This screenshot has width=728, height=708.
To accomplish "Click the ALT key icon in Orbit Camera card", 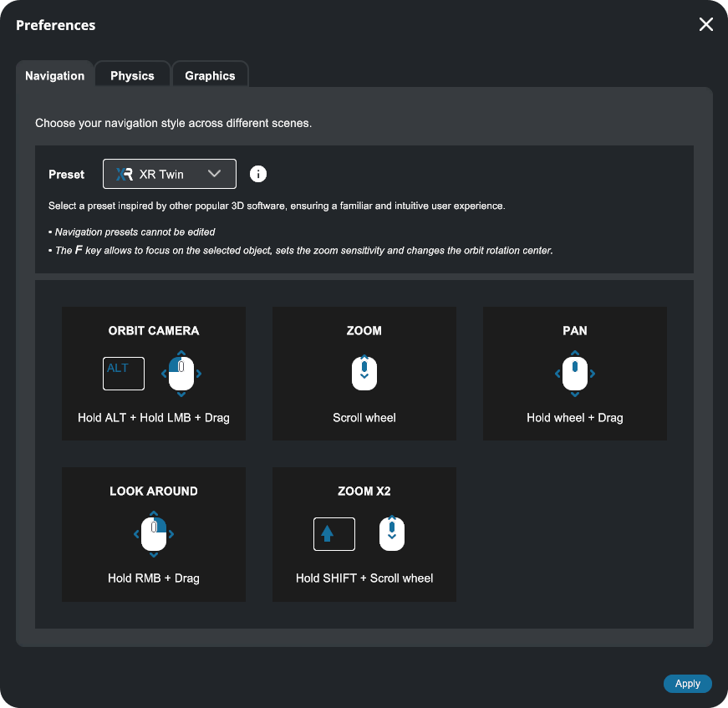I will (123, 374).
